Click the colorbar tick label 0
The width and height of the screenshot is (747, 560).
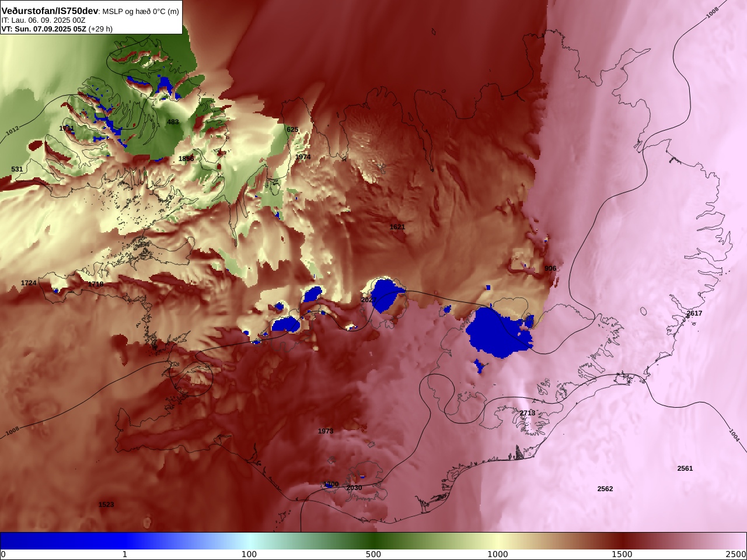tap(3, 554)
